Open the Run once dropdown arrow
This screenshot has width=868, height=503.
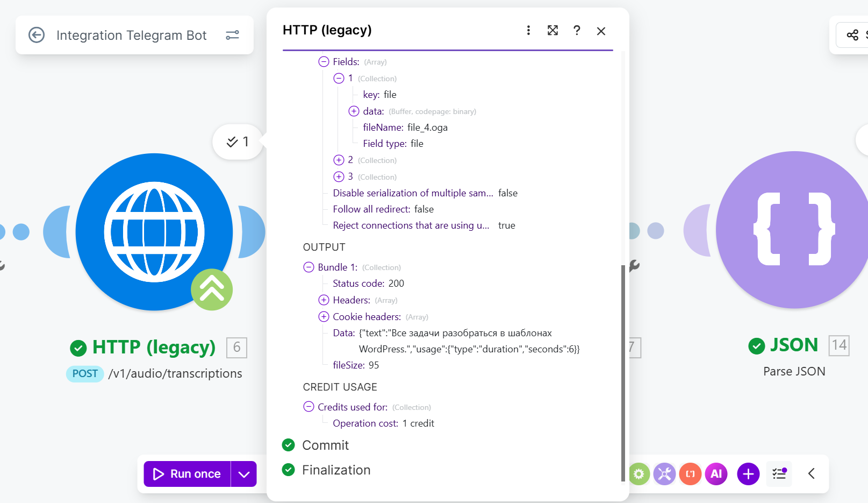coord(244,474)
